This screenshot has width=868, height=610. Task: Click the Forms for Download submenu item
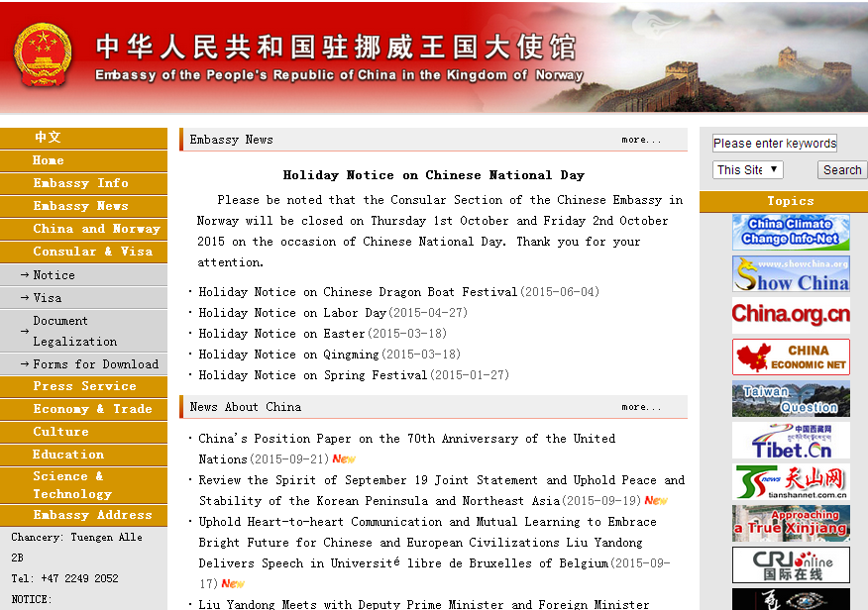[x=95, y=364]
